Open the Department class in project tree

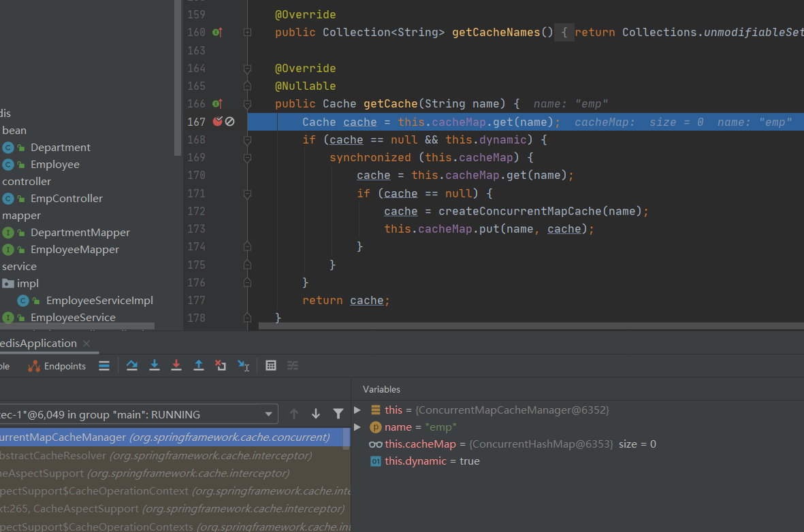coord(60,148)
